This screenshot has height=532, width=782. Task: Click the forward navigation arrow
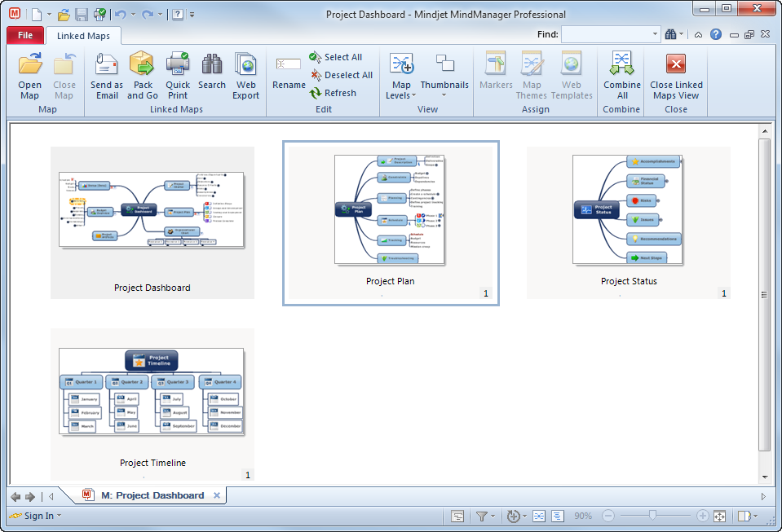pyautogui.click(x=30, y=497)
